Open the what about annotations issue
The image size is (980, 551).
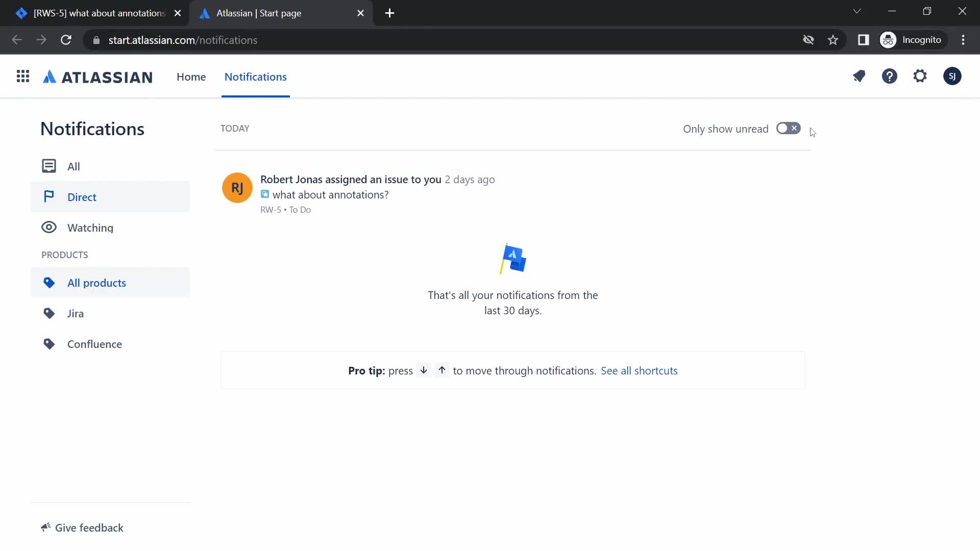click(330, 194)
